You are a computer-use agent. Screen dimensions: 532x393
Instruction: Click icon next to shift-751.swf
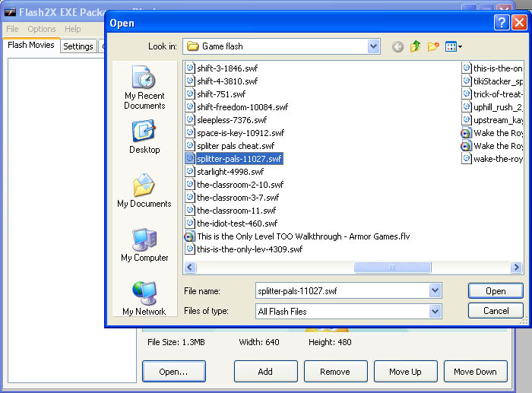(x=190, y=93)
